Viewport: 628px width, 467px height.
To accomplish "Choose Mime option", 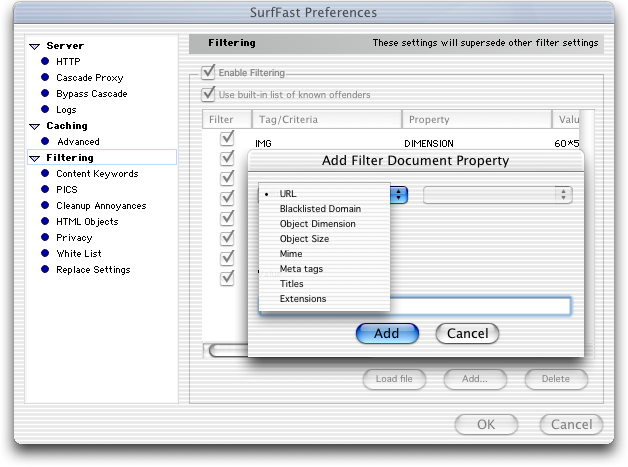I will click(324, 254).
